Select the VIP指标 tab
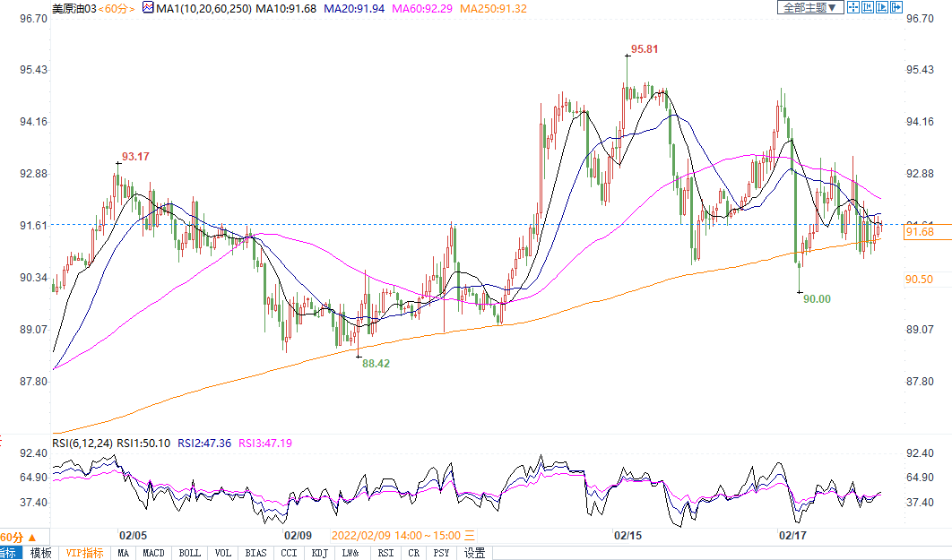 84,553
